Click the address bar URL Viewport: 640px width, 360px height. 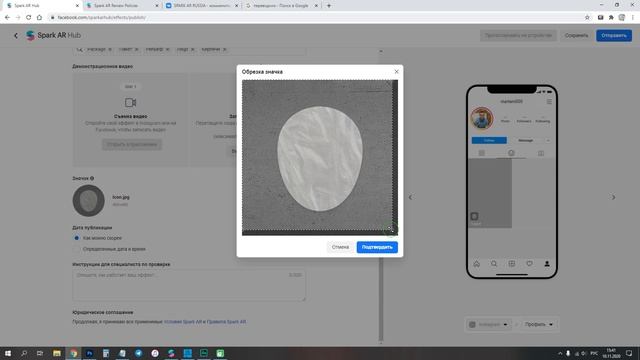click(101, 18)
